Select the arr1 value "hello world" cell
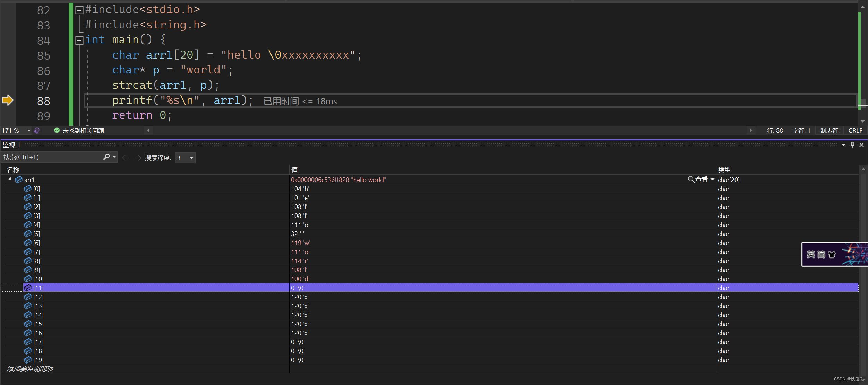The height and width of the screenshot is (385, 868). point(338,180)
